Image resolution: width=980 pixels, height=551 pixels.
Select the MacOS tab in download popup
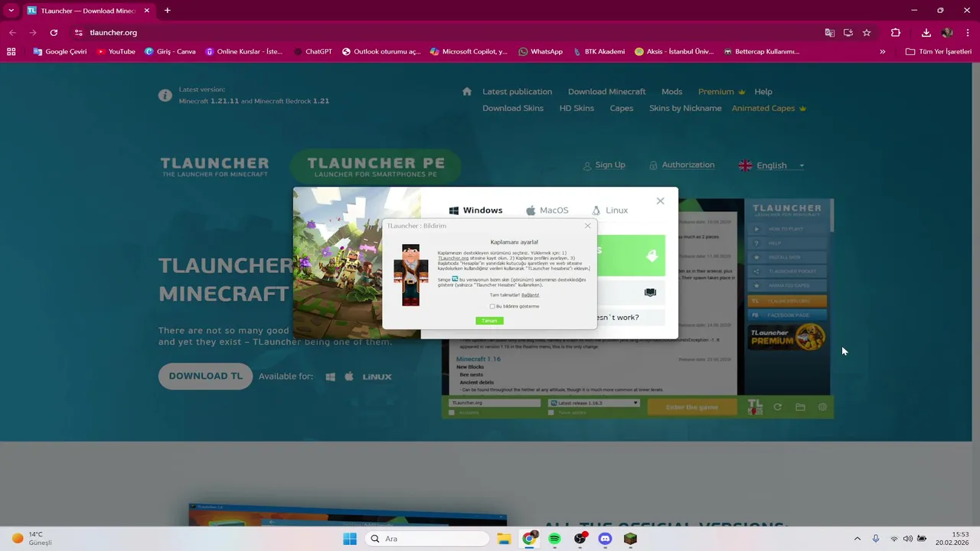[x=547, y=210]
